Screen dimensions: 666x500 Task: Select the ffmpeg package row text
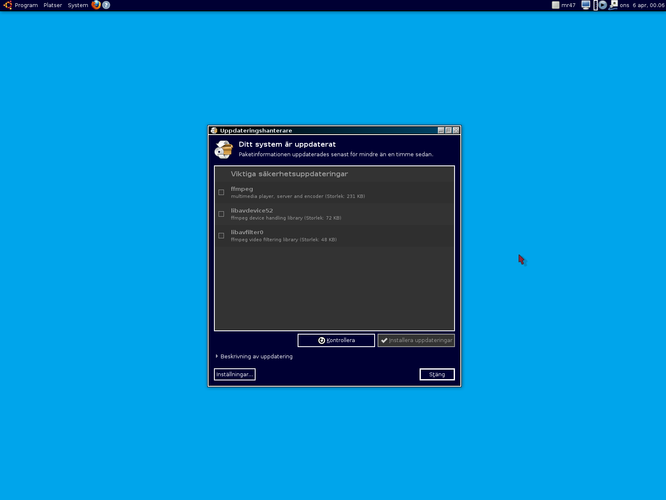(298, 192)
